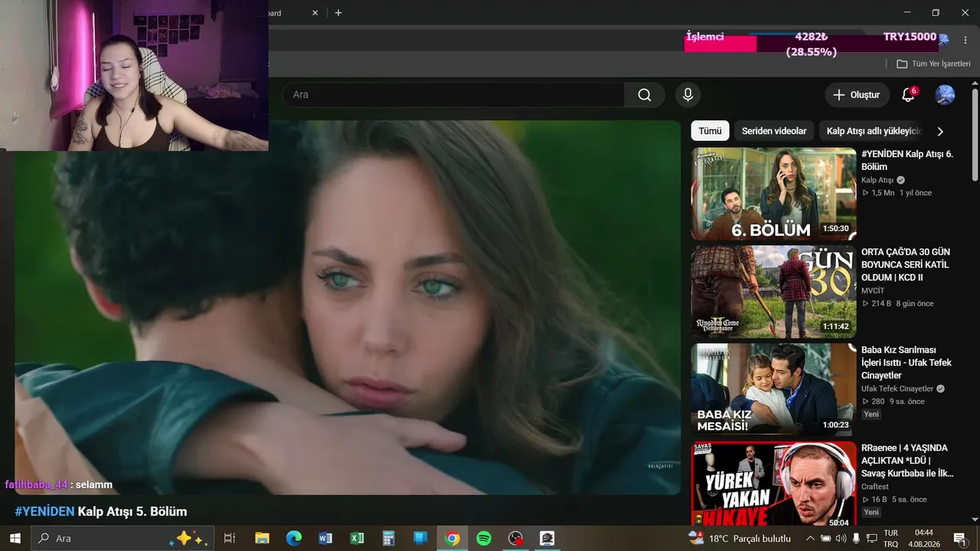Select the Tümü filter chip

710,131
